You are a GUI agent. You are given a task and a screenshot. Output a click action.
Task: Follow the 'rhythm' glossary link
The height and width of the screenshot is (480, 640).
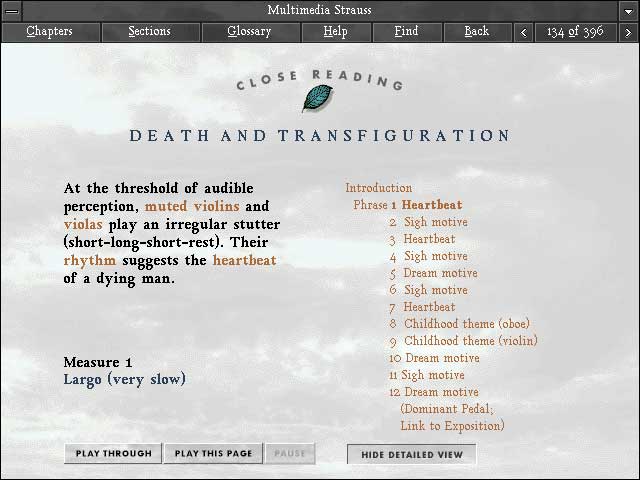click(x=90, y=261)
